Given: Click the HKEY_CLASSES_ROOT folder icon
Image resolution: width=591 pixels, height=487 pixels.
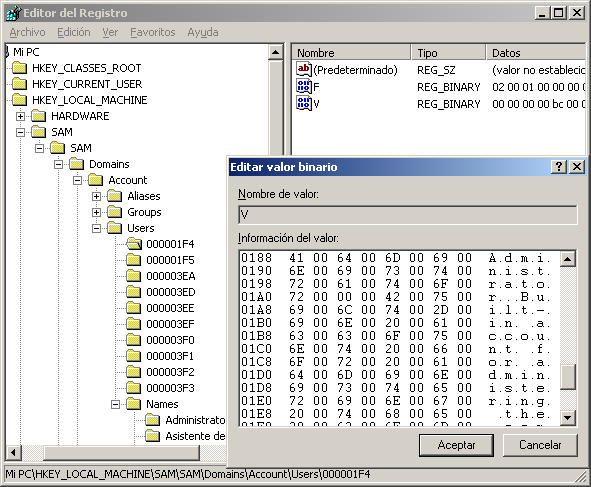Looking at the screenshot, I should click(20, 68).
